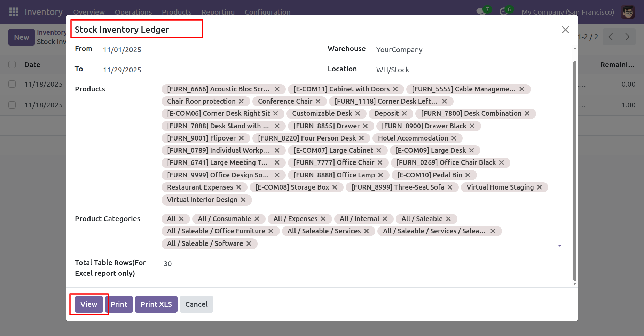Open the activities clock icon

pyautogui.click(x=503, y=11)
